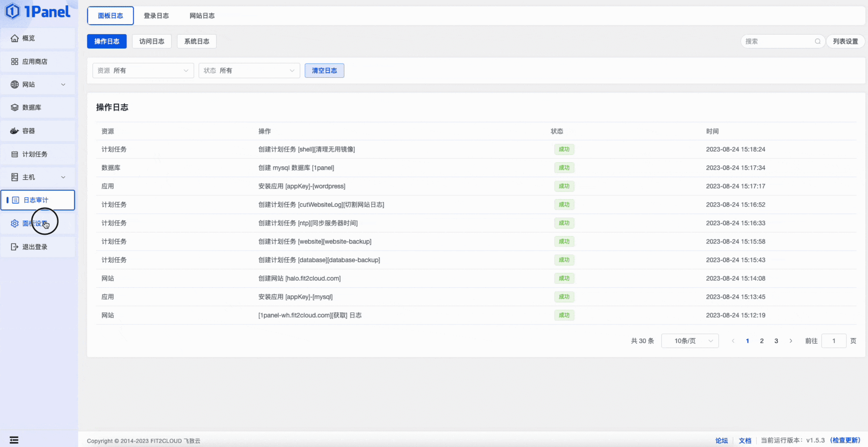The height and width of the screenshot is (447, 868).
Task: Click the home icon beside 概览
Action: 15,38
